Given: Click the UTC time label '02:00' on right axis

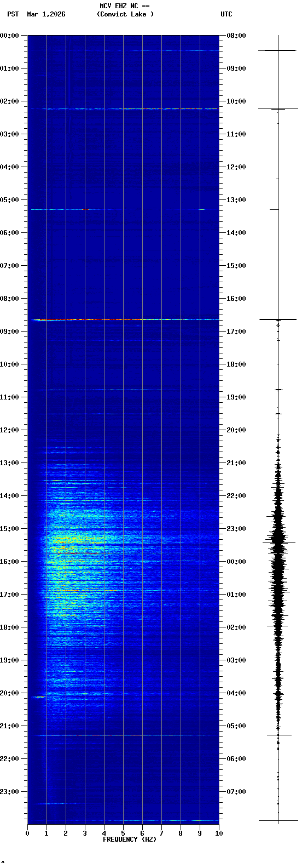Looking at the screenshot, I should pyautogui.click(x=236, y=627).
